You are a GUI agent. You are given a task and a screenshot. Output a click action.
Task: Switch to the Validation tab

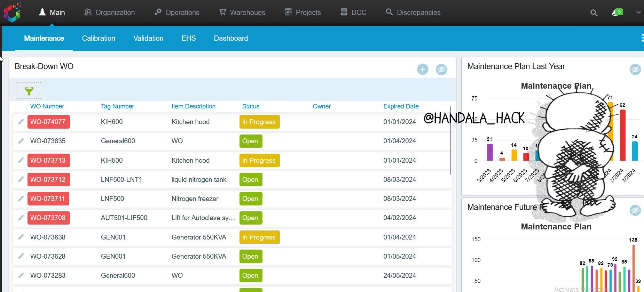(x=148, y=38)
